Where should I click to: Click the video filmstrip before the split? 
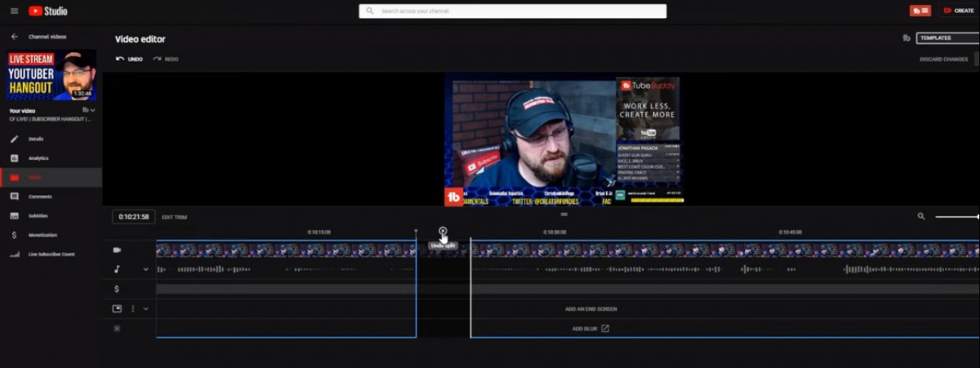pos(286,250)
